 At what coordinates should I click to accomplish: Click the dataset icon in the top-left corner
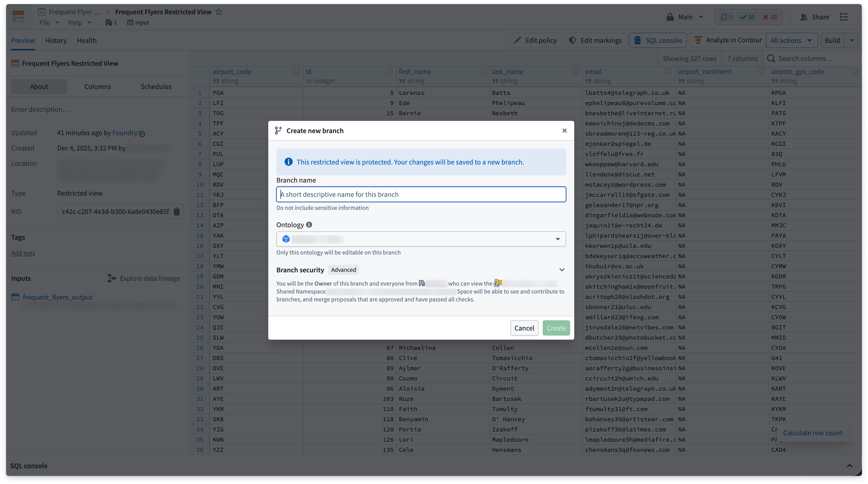point(18,16)
